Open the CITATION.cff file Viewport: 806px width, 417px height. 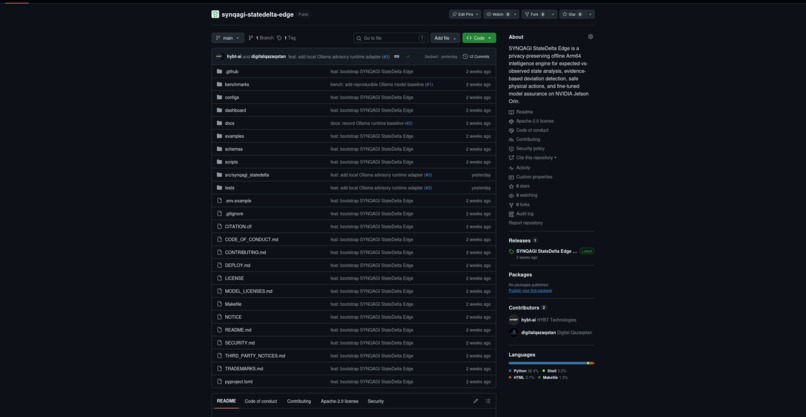238,226
